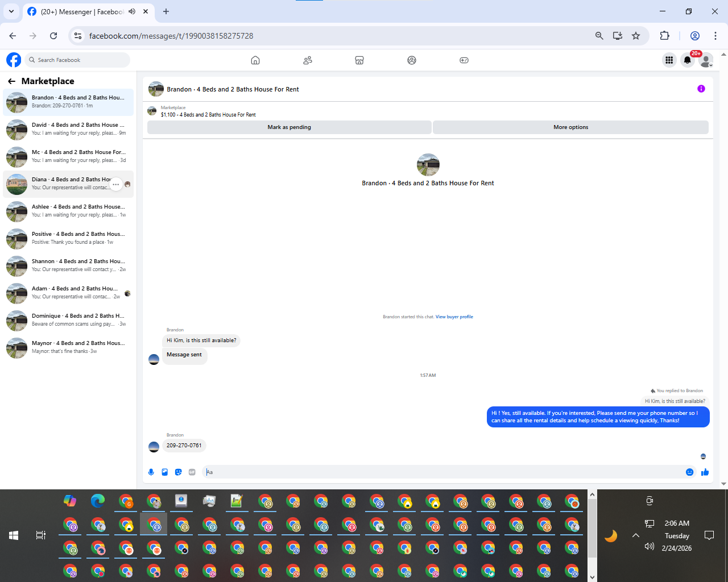Open the browser zoom magnifier icon
Viewport: 728px width, 582px height.
pos(599,36)
